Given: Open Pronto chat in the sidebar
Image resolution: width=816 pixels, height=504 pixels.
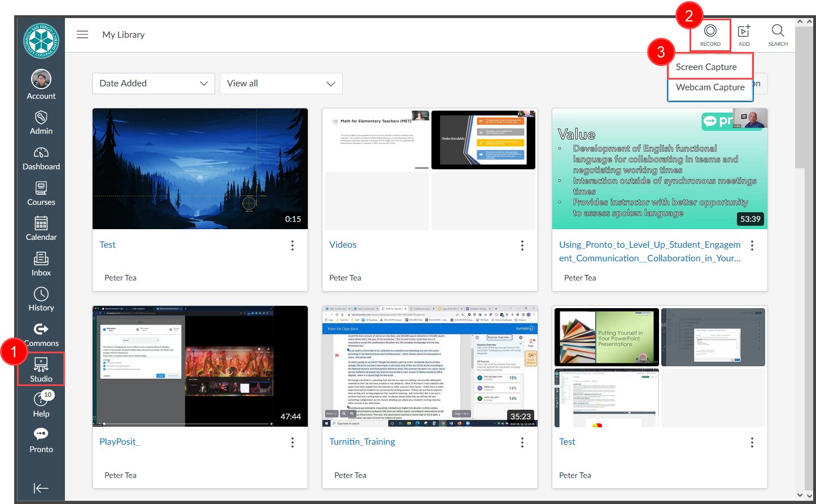Looking at the screenshot, I should point(41,441).
